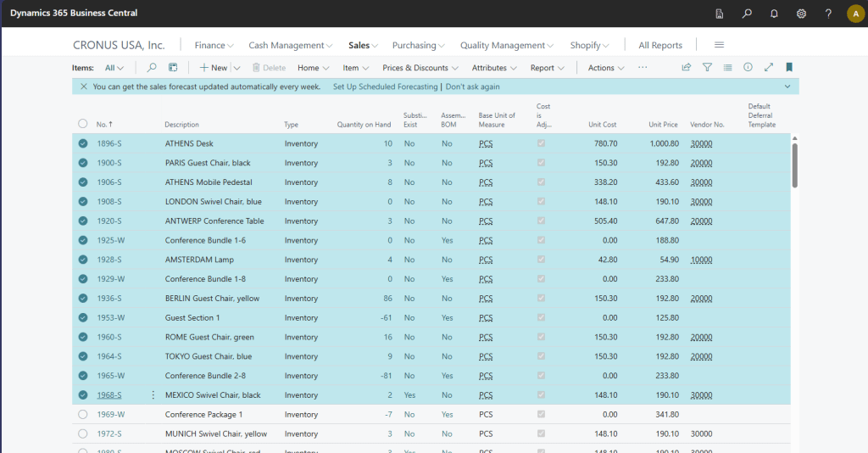Open the filter pane funnel icon
This screenshot has height=453, width=868.
point(707,68)
